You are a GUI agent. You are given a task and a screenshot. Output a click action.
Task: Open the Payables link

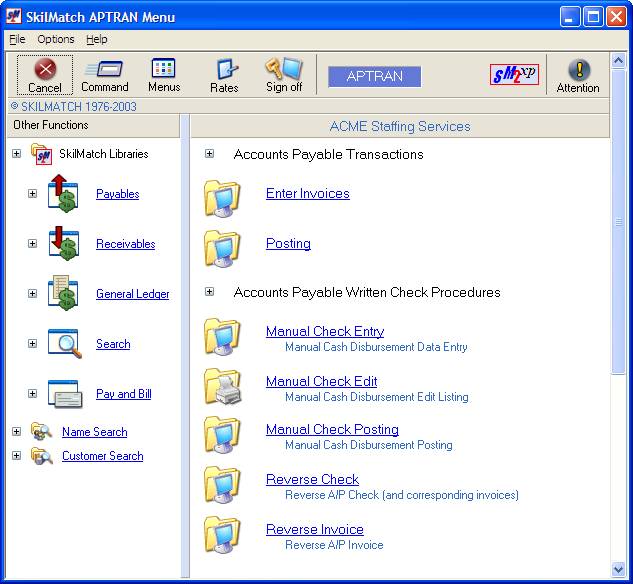click(117, 194)
